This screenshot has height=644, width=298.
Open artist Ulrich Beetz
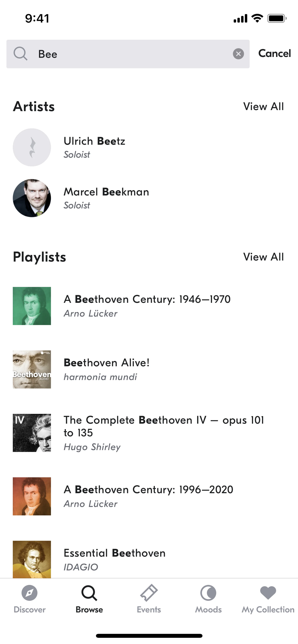click(x=94, y=147)
